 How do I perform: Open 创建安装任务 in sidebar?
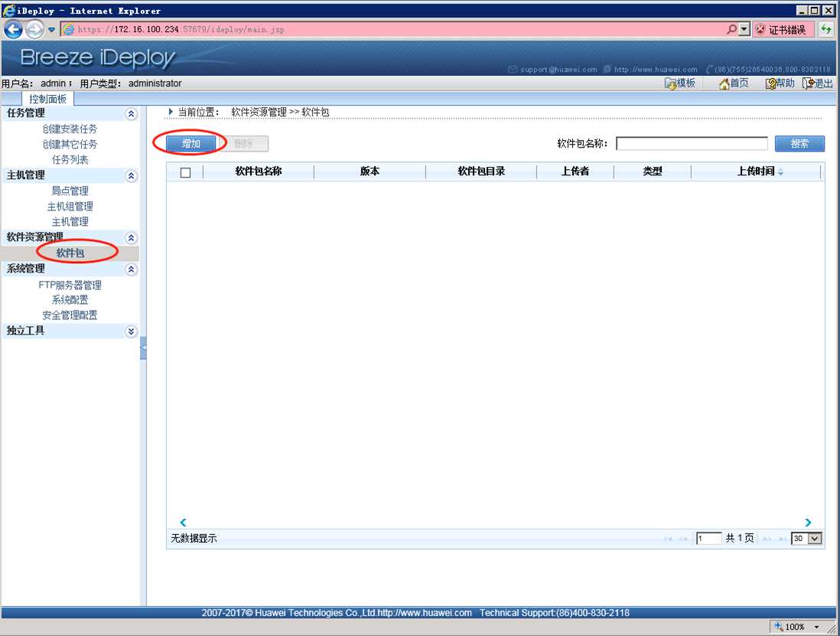pyautogui.click(x=70, y=129)
